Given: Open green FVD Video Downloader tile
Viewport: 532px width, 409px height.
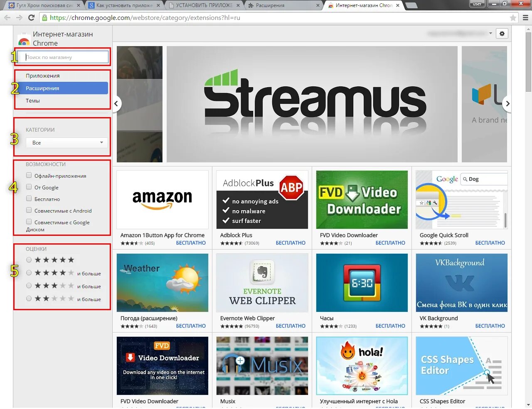Looking at the screenshot, I should tap(362, 200).
